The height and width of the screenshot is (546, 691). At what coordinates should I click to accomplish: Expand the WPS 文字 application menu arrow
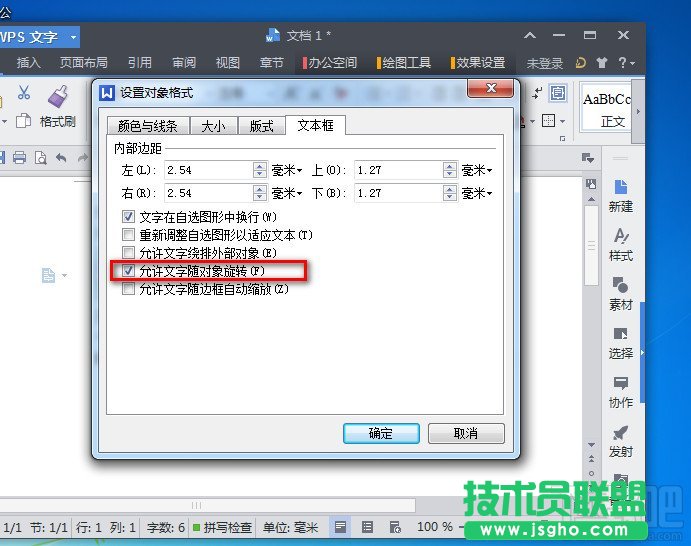[73, 37]
